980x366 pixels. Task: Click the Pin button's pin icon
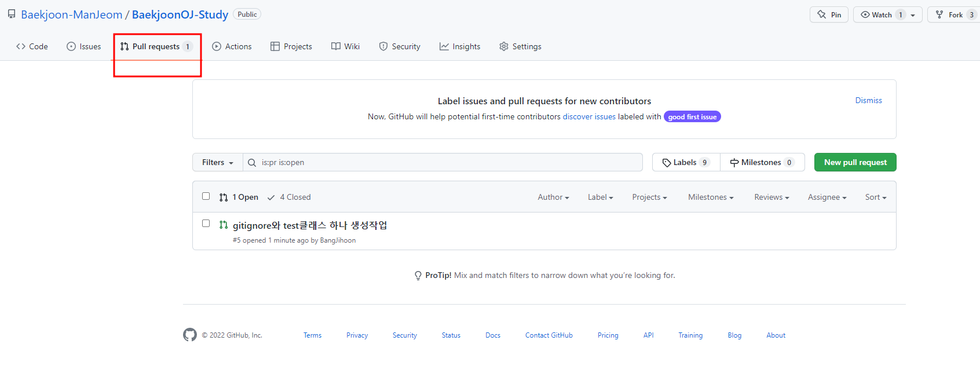coord(822,14)
